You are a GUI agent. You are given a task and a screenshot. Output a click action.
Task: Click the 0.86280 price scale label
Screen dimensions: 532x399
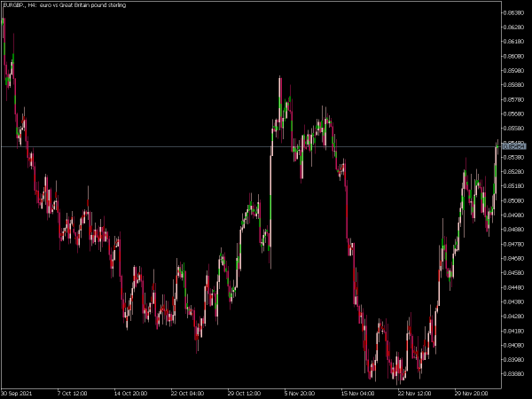[513, 27]
